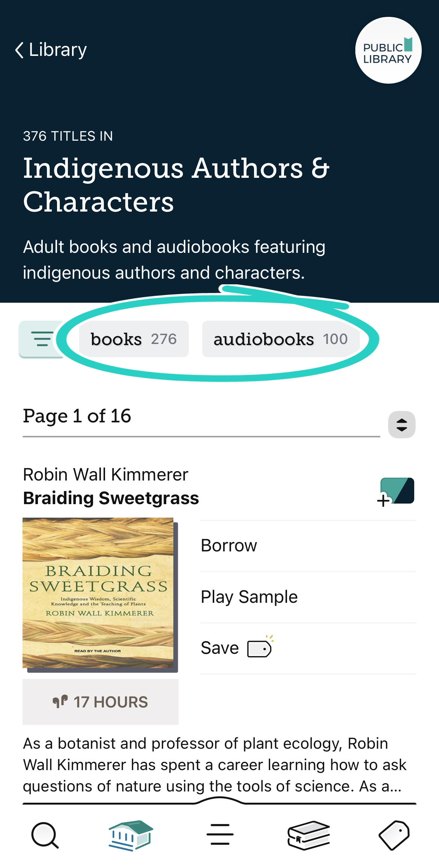439x868 pixels.
Task: Open the Braiding Sweetgrass title link
Action: tap(111, 498)
